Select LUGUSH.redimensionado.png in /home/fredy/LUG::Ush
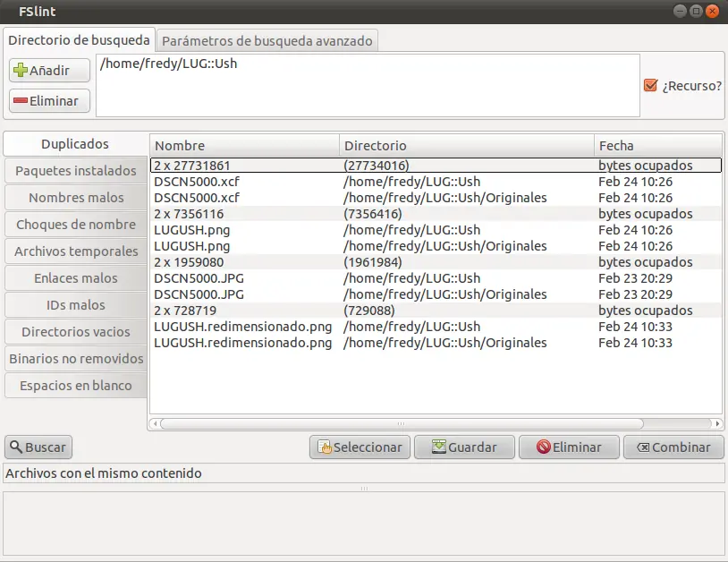Image resolution: width=728 pixels, height=562 pixels. click(436, 327)
